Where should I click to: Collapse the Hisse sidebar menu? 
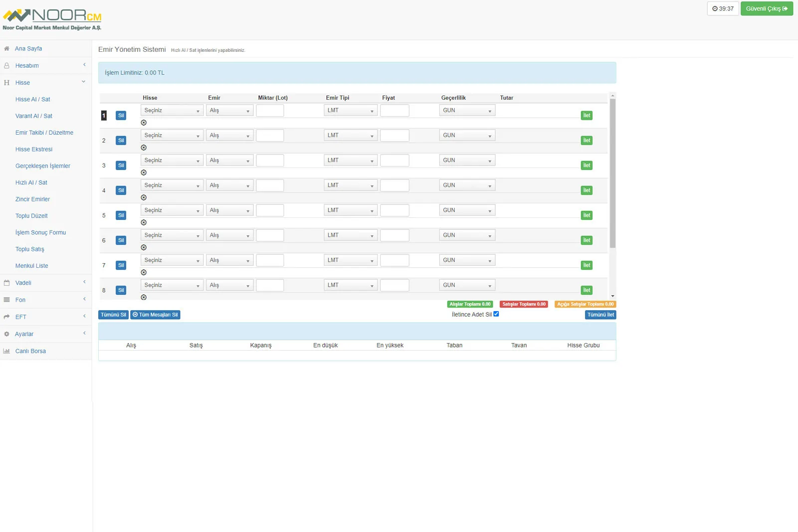(x=45, y=83)
